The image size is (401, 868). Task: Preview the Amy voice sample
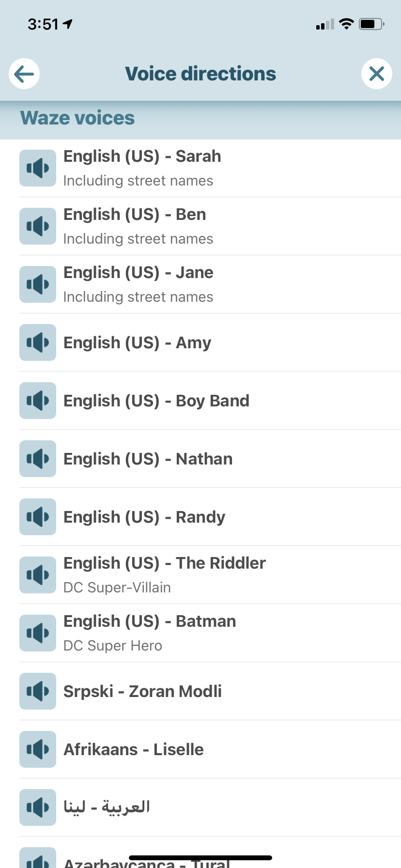pyautogui.click(x=38, y=342)
